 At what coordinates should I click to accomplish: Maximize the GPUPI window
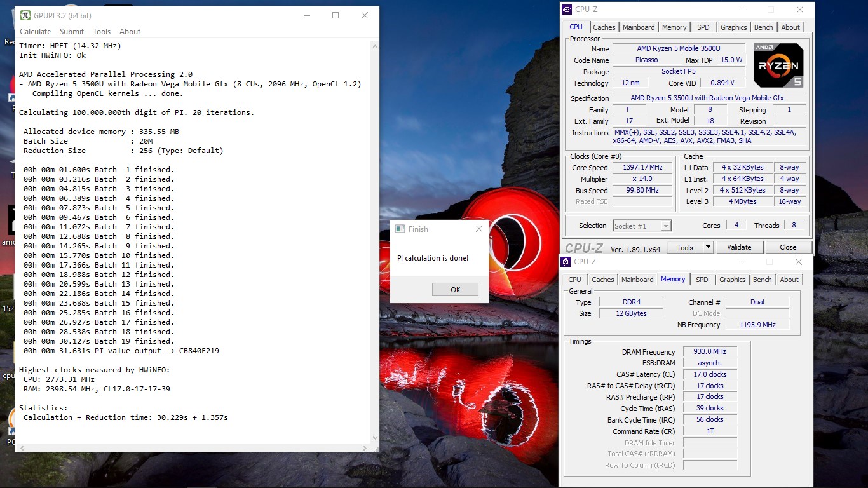336,15
